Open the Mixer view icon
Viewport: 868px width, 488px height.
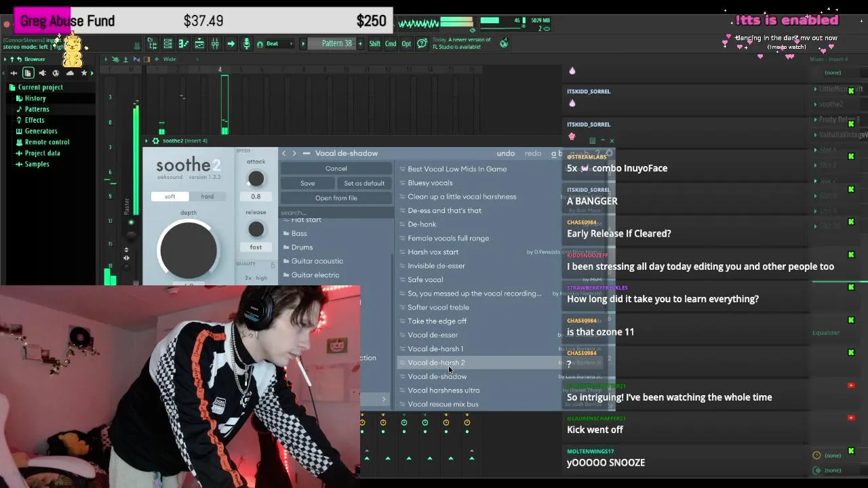point(215,43)
